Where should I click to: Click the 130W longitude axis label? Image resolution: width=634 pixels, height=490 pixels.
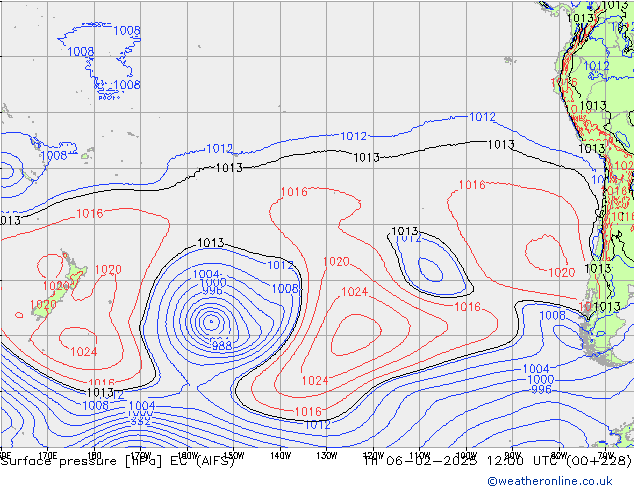tap(327, 456)
